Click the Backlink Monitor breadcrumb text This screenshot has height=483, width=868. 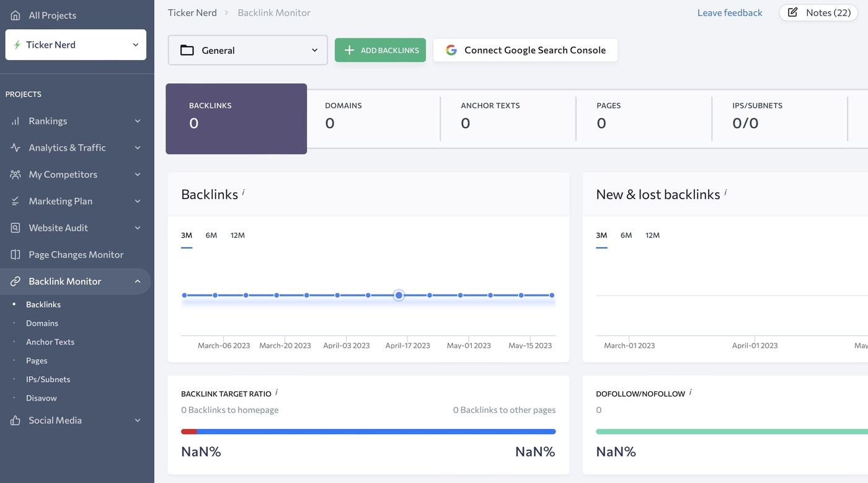click(274, 12)
